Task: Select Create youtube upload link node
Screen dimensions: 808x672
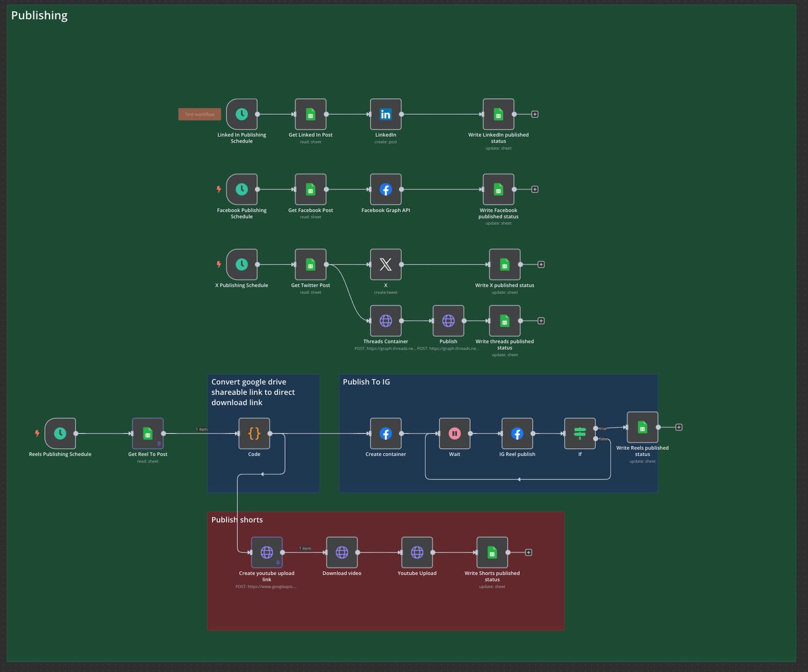Action: click(267, 553)
